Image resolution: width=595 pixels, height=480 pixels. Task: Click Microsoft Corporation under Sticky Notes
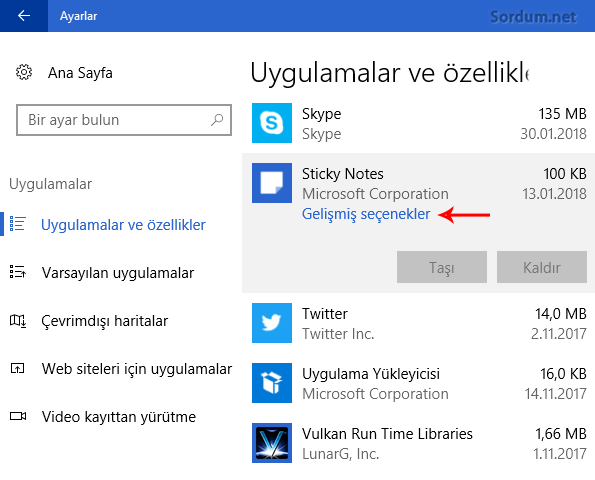[375, 194]
